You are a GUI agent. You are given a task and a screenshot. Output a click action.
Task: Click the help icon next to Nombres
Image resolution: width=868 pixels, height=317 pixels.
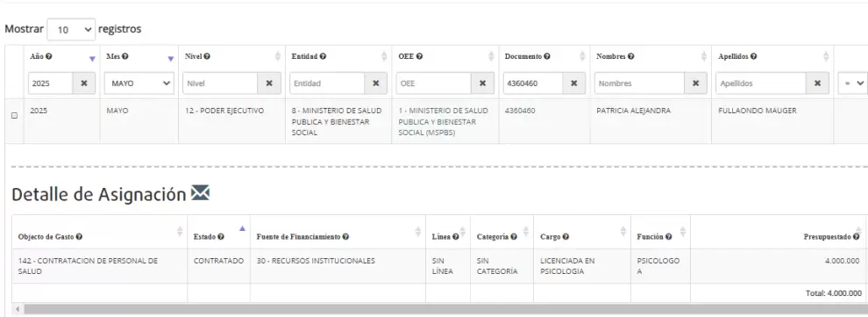(x=631, y=56)
